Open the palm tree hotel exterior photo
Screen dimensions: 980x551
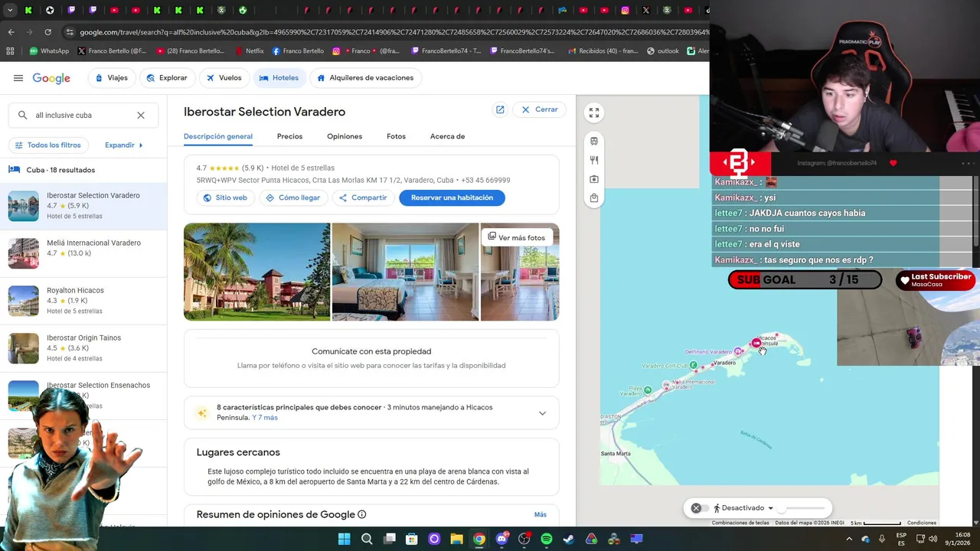pyautogui.click(x=257, y=272)
